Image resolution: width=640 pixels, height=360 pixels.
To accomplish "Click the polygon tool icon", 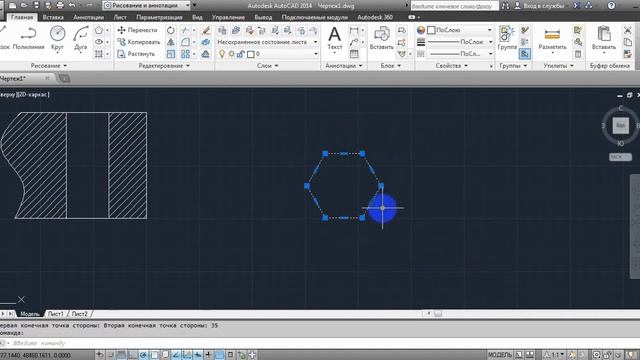I will point(99,30).
